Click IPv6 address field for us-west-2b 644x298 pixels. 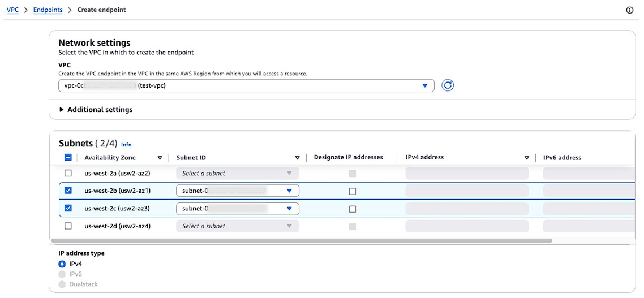pos(589,191)
